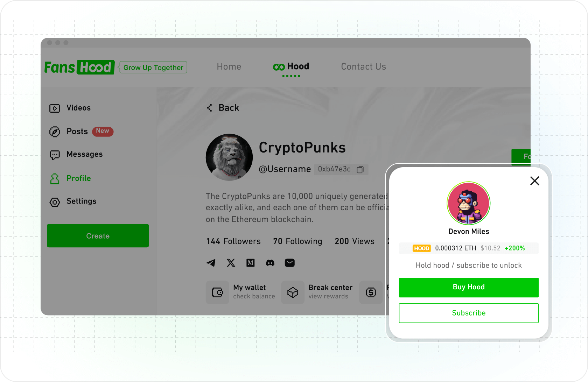Open My wallet check balance

[241, 292]
